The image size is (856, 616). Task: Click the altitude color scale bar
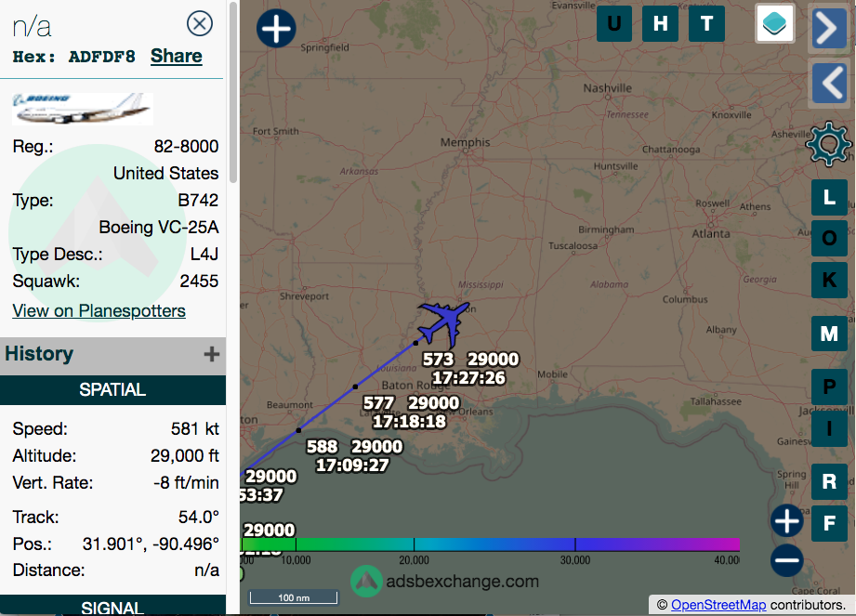(490, 544)
